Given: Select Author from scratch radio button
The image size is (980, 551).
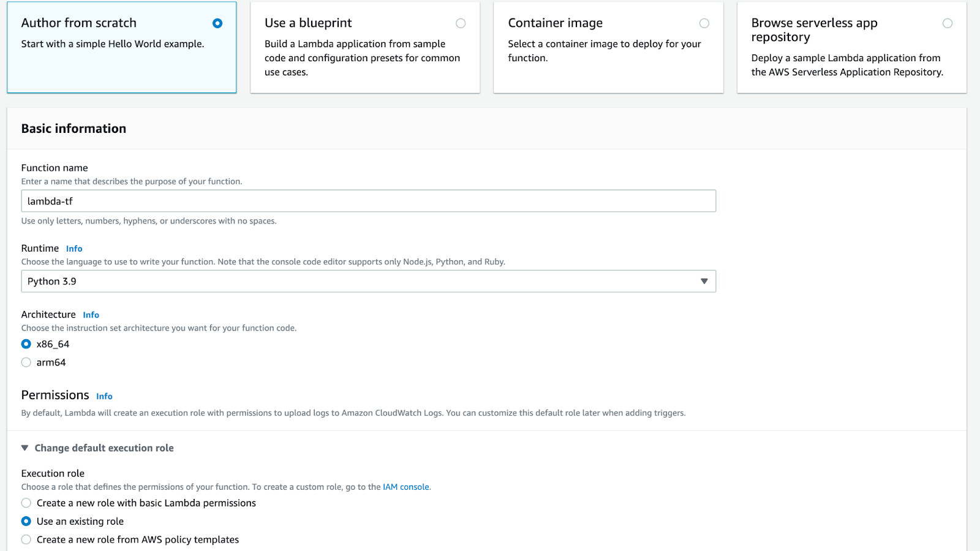Looking at the screenshot, I should pos(217,23).
